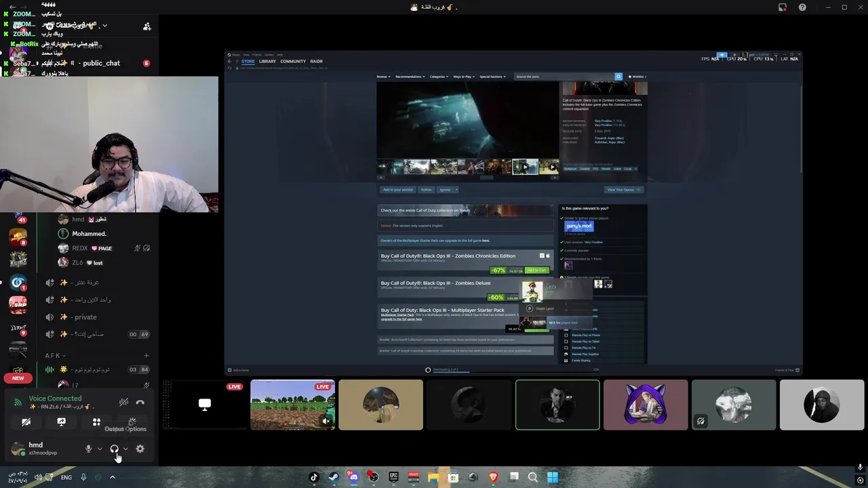
Task: Expand Ways to Play menu
Action: [463, 77]
